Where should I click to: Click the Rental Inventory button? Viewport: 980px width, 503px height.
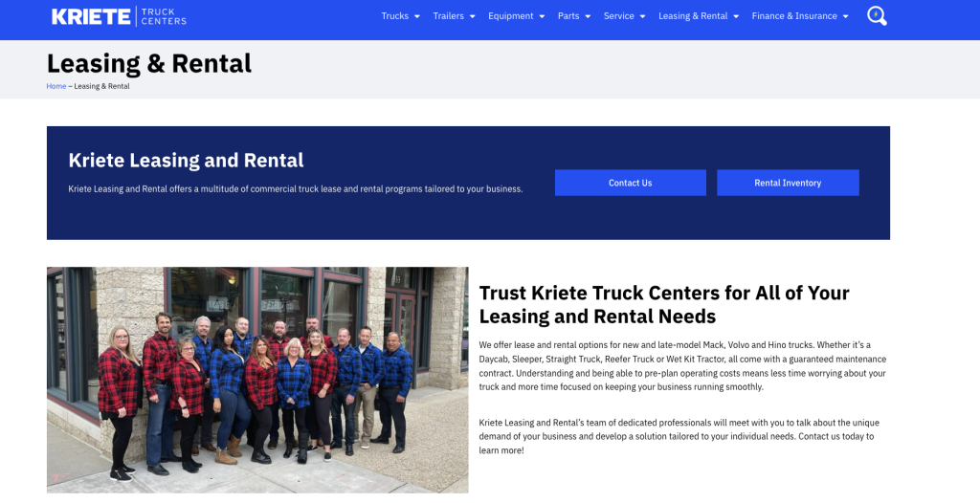(788, 183)
